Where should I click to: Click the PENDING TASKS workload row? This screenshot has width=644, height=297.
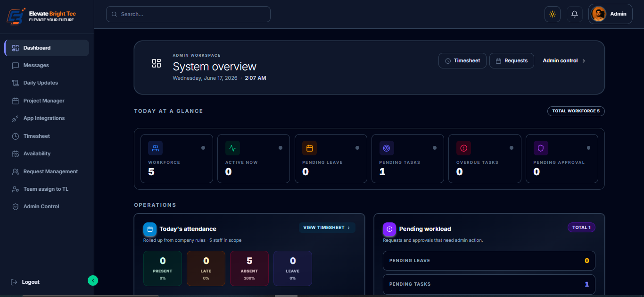click(x=489, y=284)
